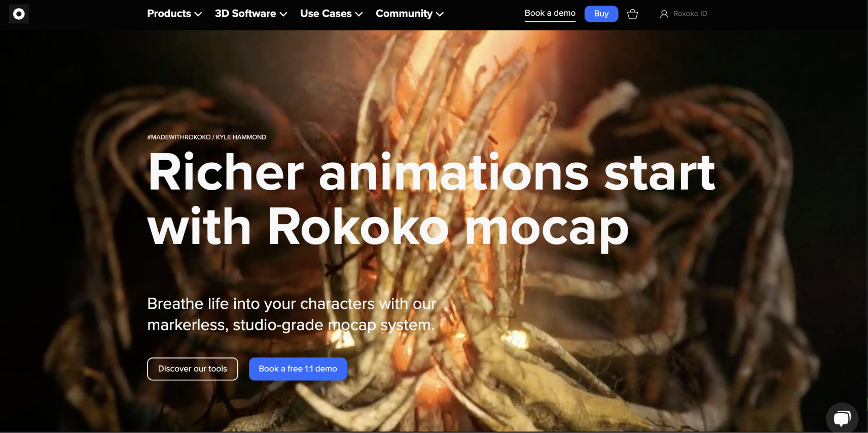Open the Rokoko ID login link
The height and width of the screenshot is (433, 868).
click(x=683, y=14)
